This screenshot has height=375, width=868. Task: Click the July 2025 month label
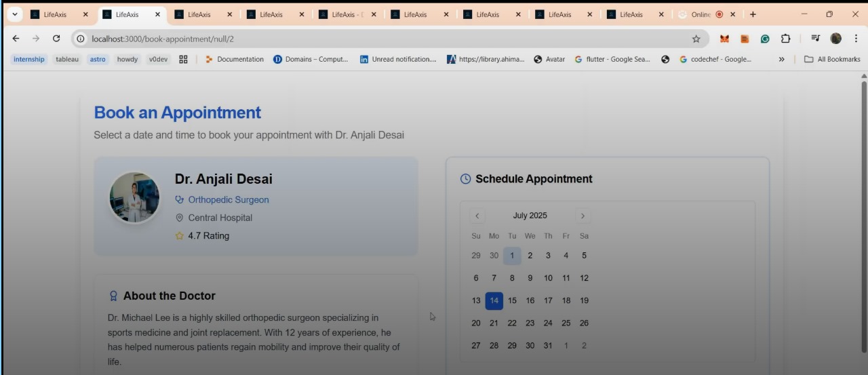[x=530, y=216]
